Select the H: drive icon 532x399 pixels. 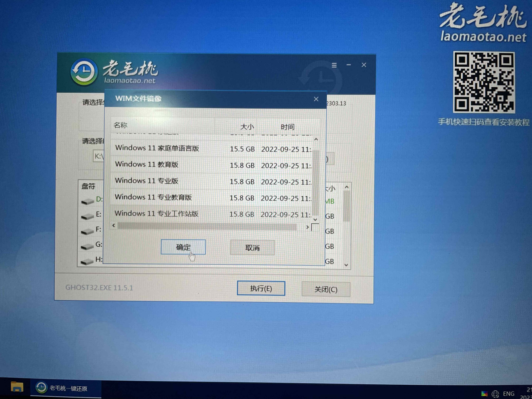coord(87,261)
